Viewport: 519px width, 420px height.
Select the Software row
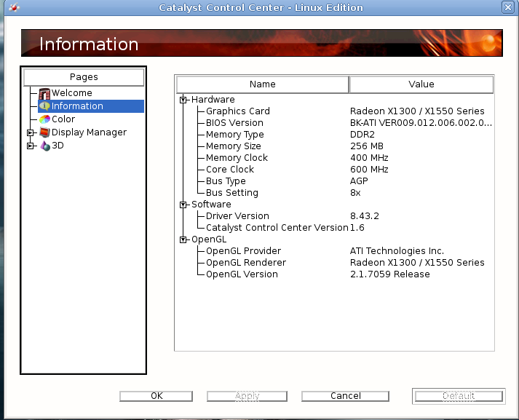point(335,205)
